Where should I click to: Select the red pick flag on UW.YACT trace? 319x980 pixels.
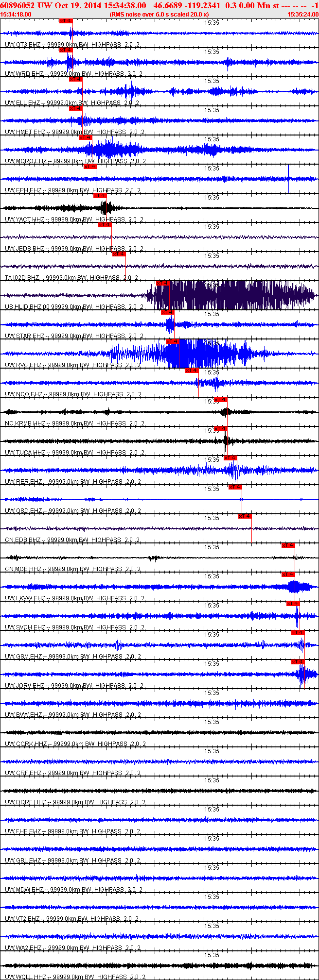pyautogui.click(x=100, y=196)
